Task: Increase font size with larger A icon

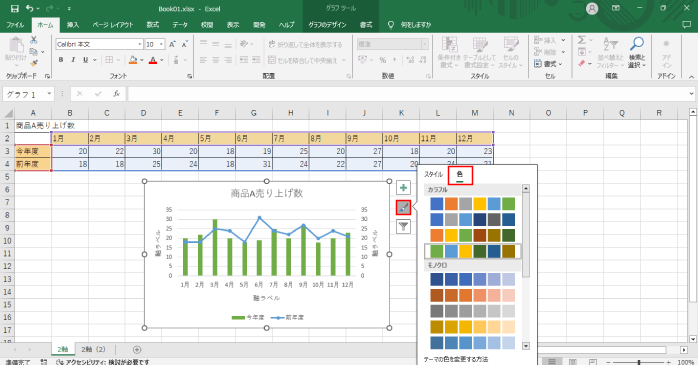Action: [x=172, y=44]
